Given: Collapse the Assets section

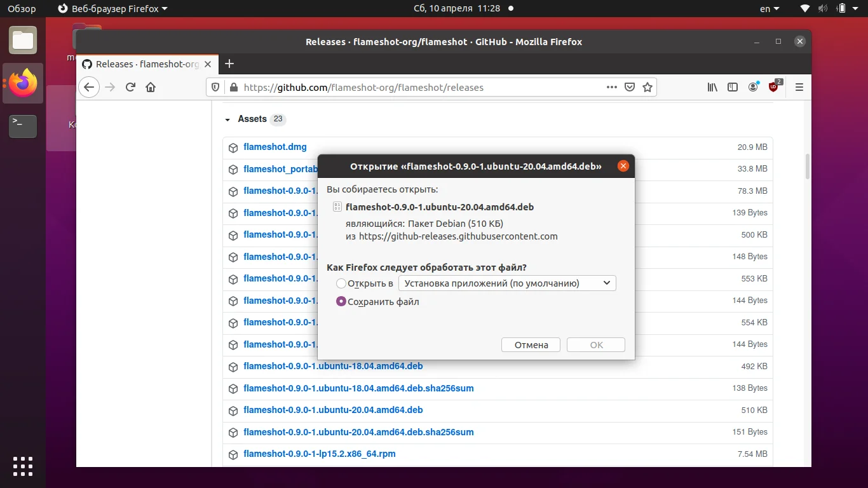Looking at the screenshot, I should point(227,119).
